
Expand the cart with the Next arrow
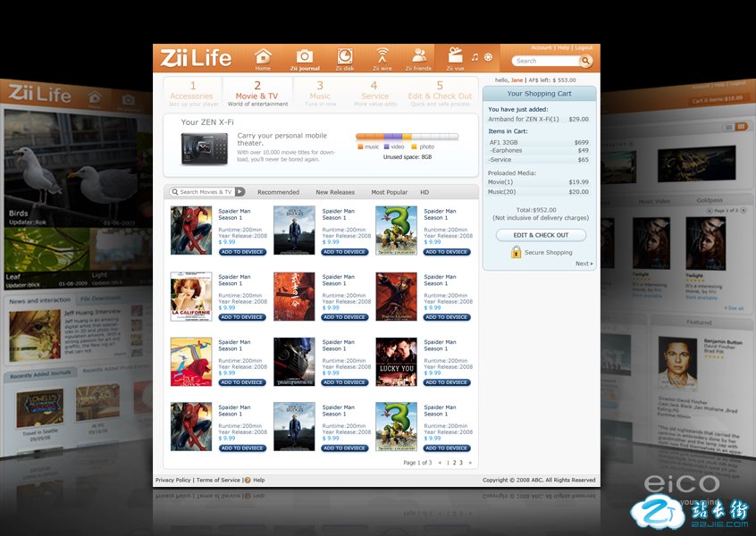click(583, 264)
